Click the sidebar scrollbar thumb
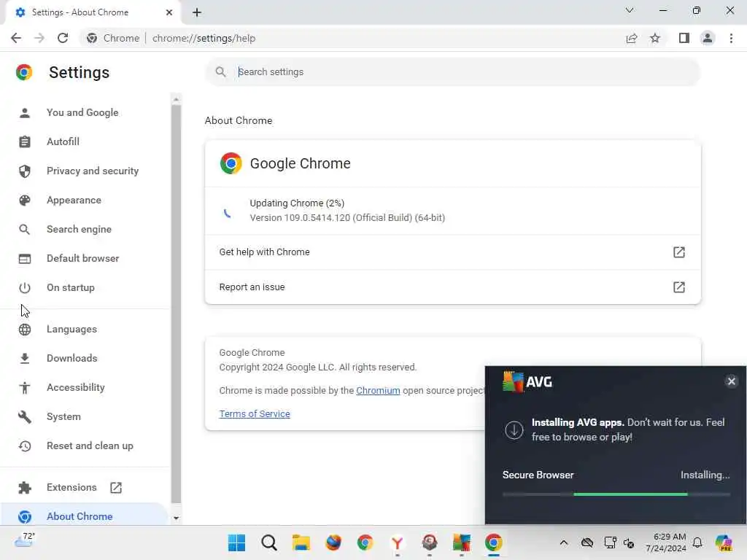 tap(176, 304)
